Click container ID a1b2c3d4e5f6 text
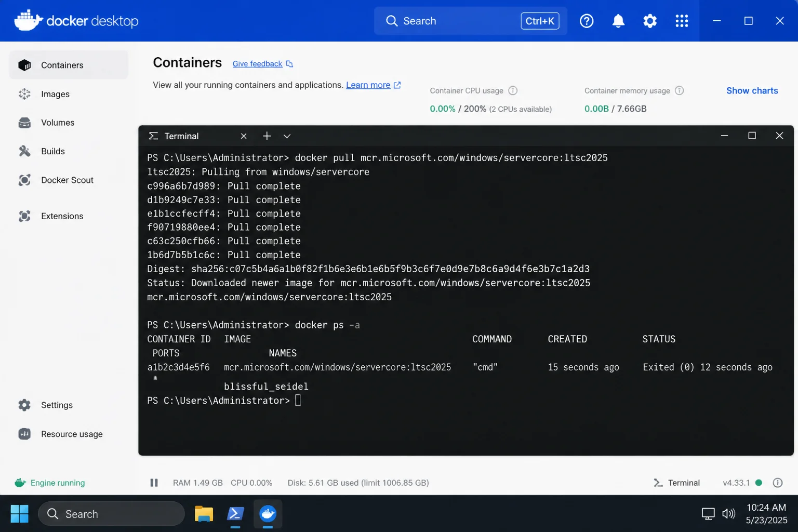The width and height of the screenshot is (798, 532). point(178,367)
